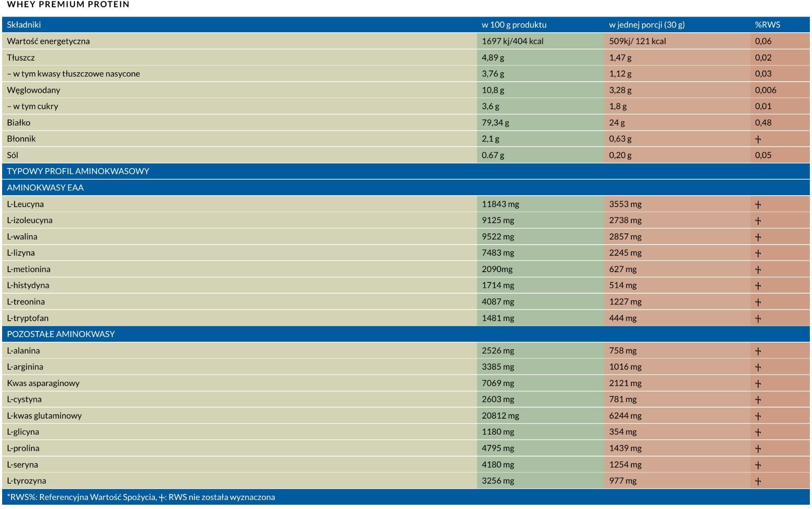
Task: Click the dagger symbol in the L-tryptofan row
Action: coord(758,319)
